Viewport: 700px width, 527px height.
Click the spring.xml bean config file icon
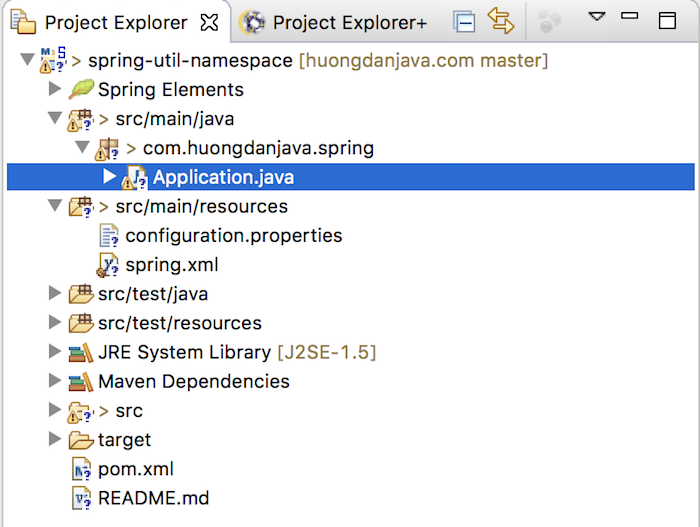(108, 265)
